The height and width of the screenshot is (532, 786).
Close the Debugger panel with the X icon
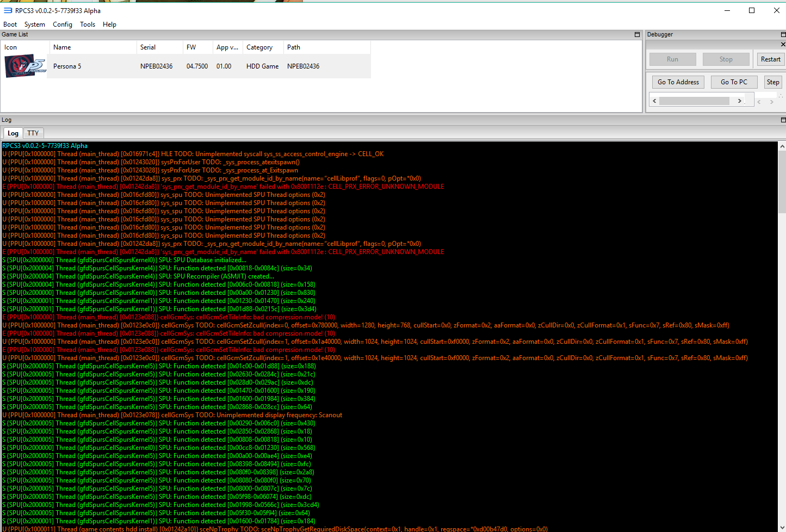[x=783, y=45]
